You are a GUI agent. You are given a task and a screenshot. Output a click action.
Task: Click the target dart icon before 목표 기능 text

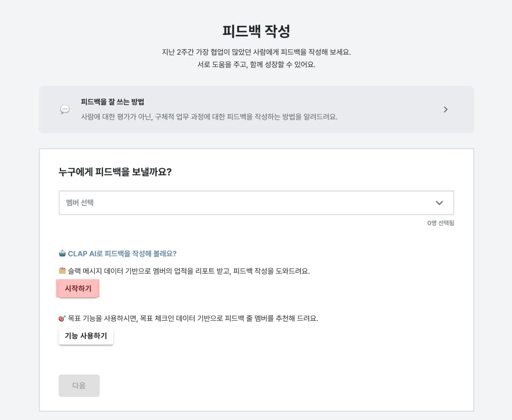point(62,318)
